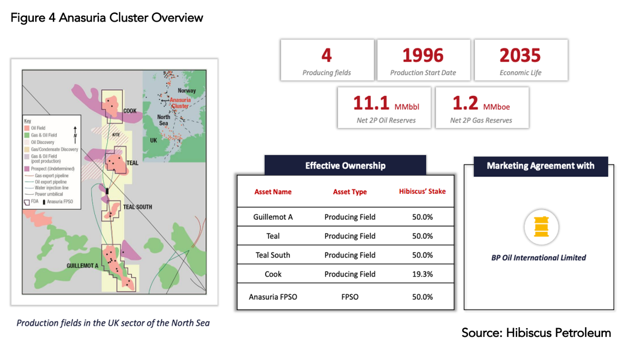Click the Gas/Condensate Discovery legend entry
The width and height of the screenshot is (629, 364).
tap(51, 149)
